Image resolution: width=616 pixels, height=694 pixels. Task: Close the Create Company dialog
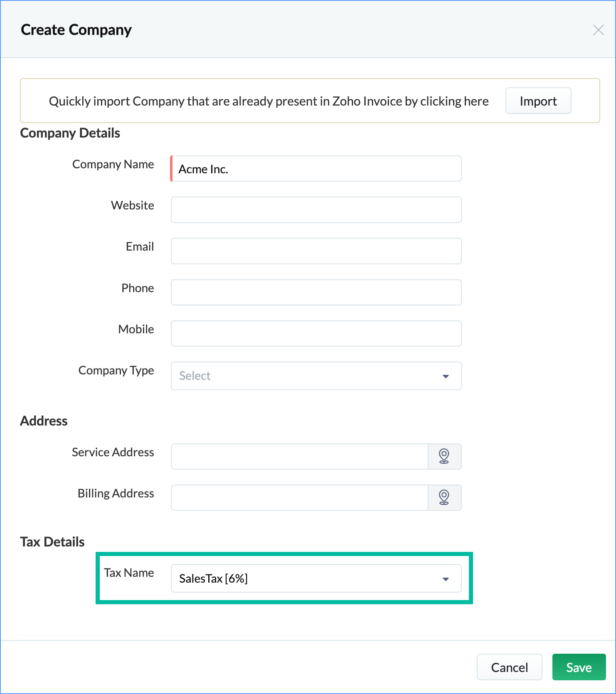(x=598, y=30)
